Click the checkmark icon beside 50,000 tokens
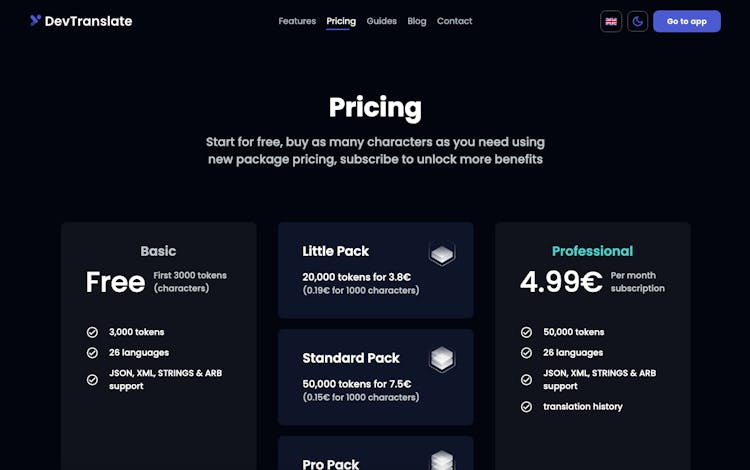The width and height of the screenshot is (750, 470). 527,332
